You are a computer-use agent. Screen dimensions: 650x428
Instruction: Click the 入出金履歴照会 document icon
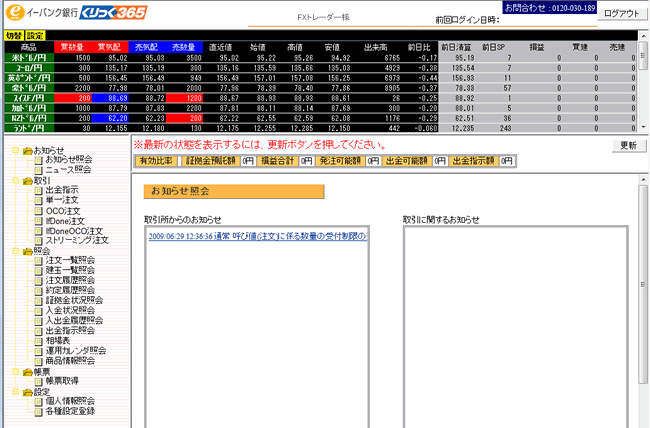tap(39, 321)
